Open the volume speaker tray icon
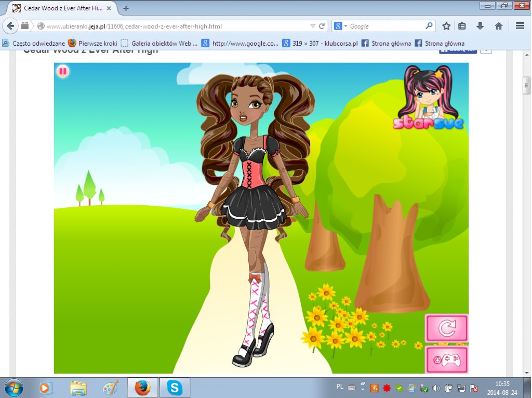This screenshot has height=398, width=532. (x=436, y=388)
